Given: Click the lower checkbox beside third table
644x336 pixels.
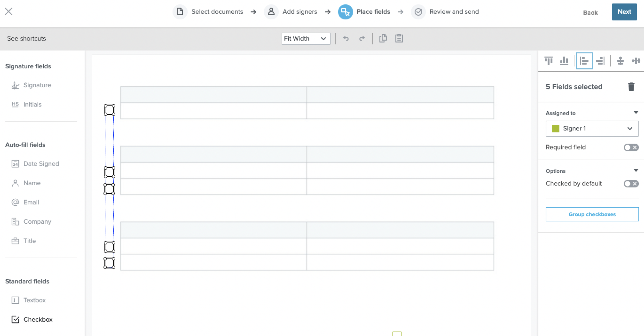Looking at the screenshot, I should pyautogui.click(x=109, y=263).
